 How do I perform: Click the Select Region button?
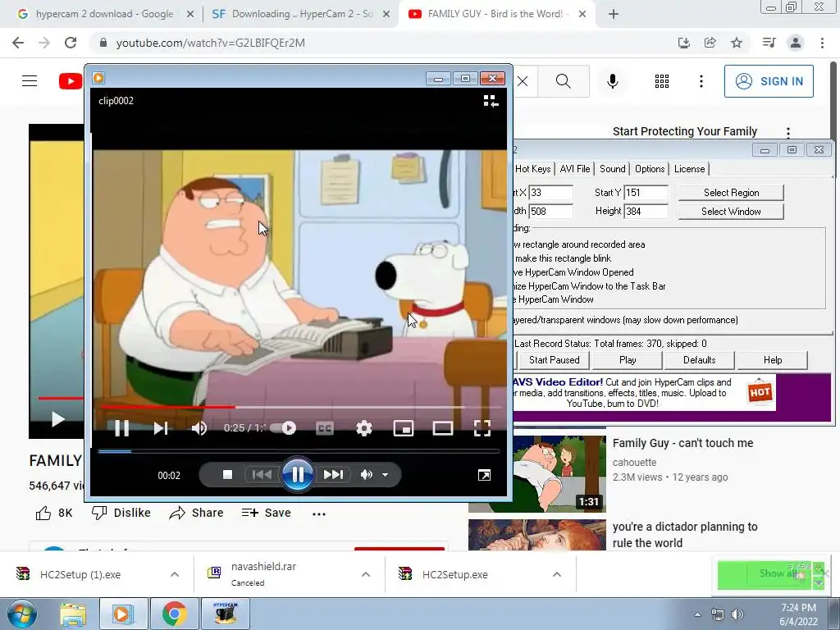coord(731,193)
